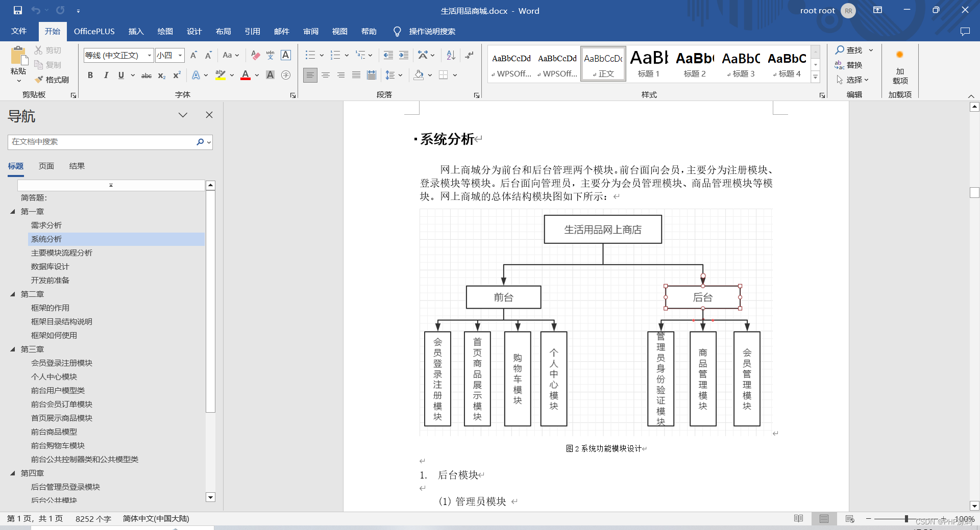Toggle superscript formatting
Screen dimensions: 980x530
[177, 75]
